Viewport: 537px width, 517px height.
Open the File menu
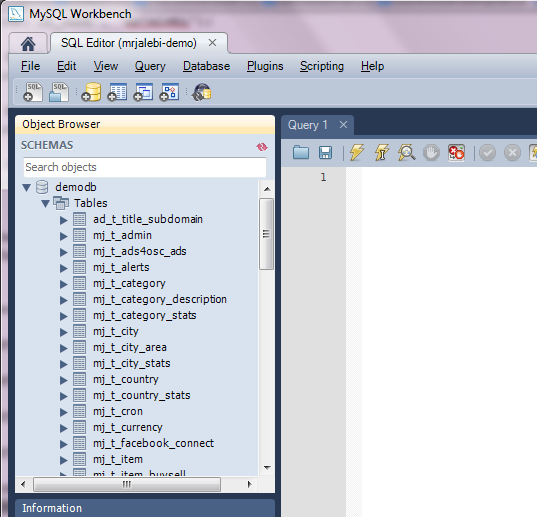click(x=30, y=66)
